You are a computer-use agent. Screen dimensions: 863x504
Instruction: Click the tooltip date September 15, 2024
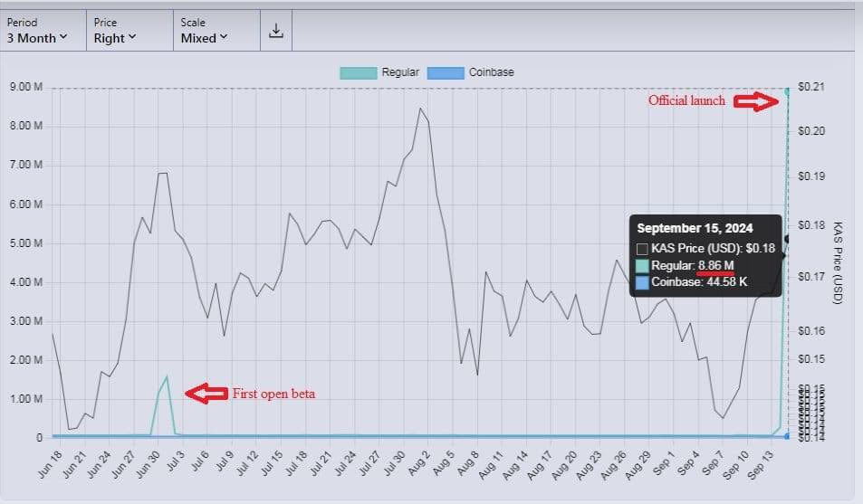click(x=695, y=228)
